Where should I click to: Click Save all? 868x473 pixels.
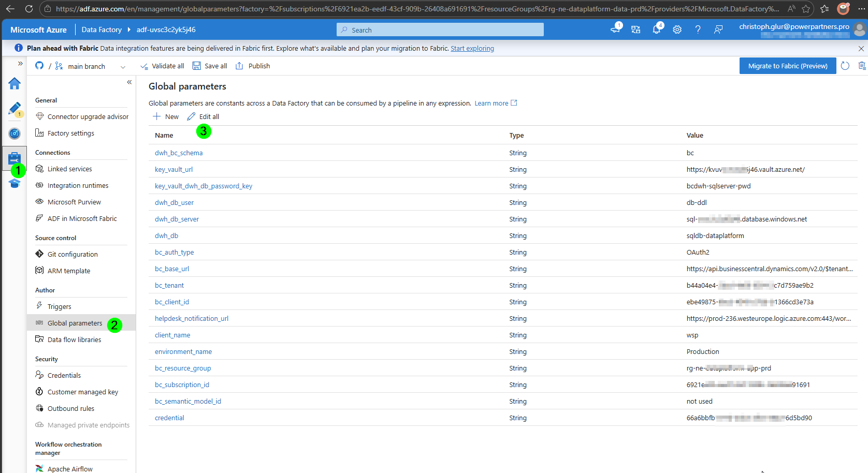pos(210,66)
